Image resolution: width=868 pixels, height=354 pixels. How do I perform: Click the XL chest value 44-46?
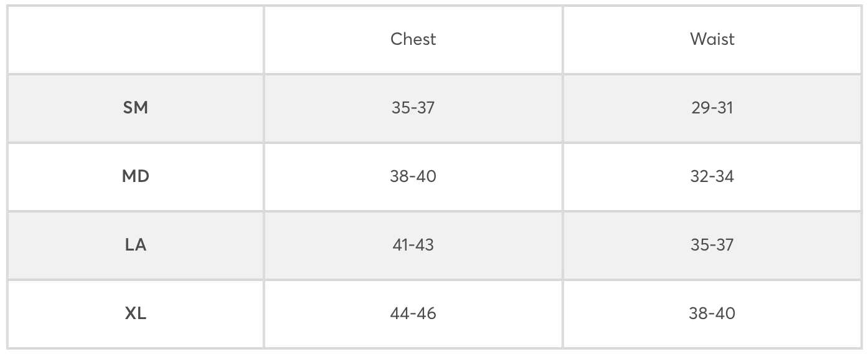click(x=413, y=313)
